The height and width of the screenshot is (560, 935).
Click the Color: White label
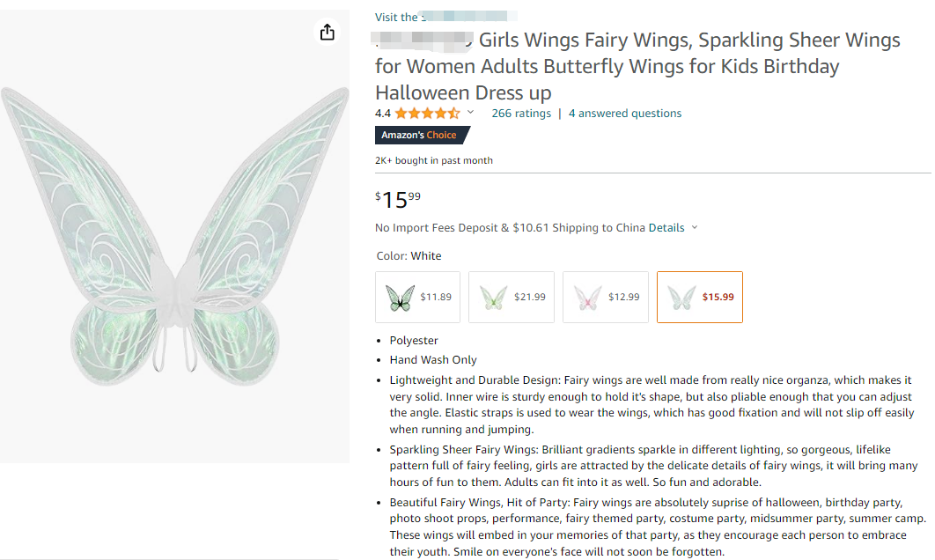coord(409,256)
